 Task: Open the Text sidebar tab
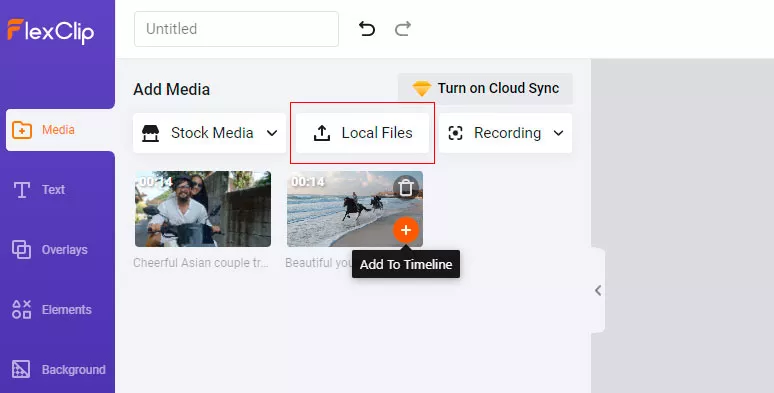39,190
